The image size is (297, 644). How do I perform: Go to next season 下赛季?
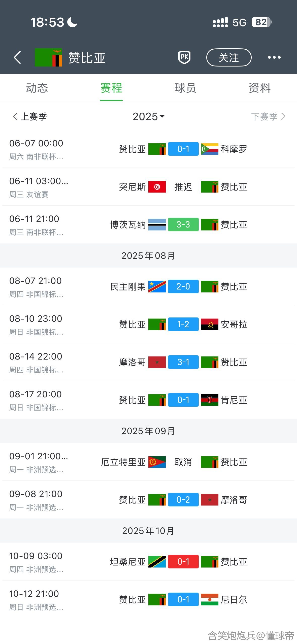click(268, 116)
